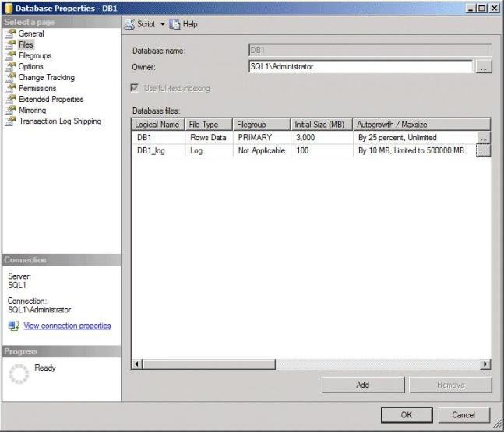This screenshot has height=433, width=504.
Task: Open the Options page icon
Action: (x=10, y=66)
